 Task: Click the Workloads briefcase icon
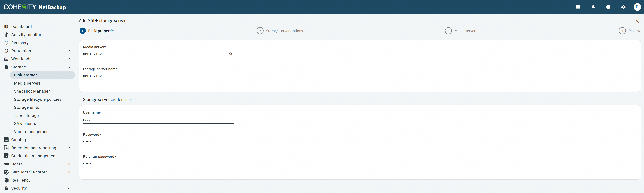tap(6, 59)
